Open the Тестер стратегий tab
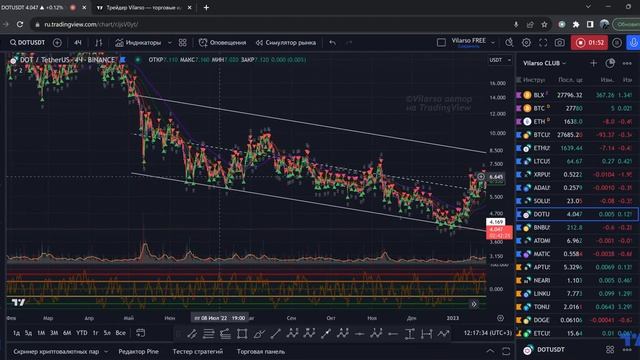This screenshot has height=360, width=640. [x=198, y=351]
